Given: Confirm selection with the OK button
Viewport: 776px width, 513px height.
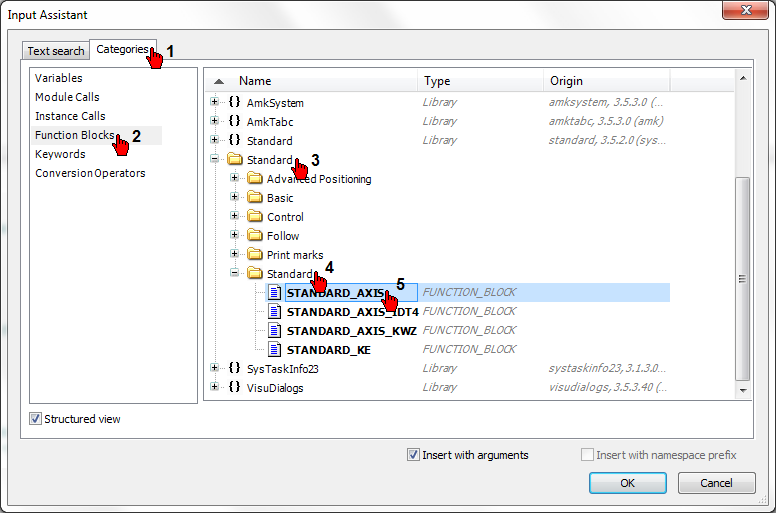Looking at the screenshot, I should pos(628,483).
